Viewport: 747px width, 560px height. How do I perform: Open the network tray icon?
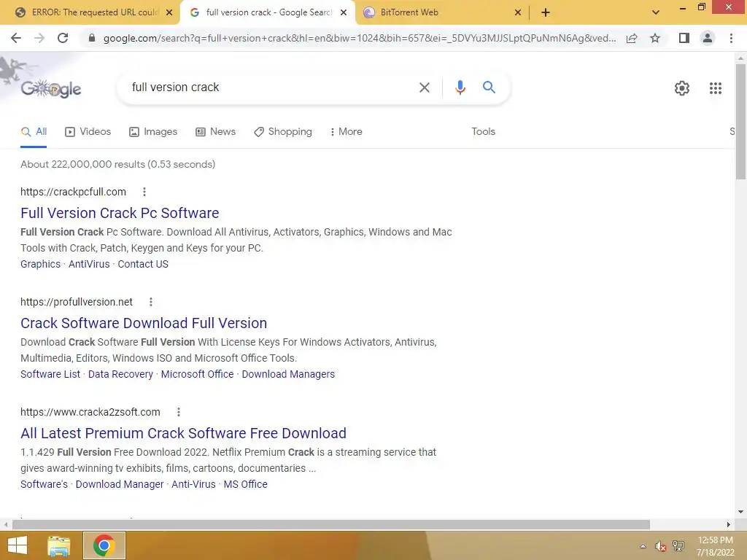pos(678,546)
